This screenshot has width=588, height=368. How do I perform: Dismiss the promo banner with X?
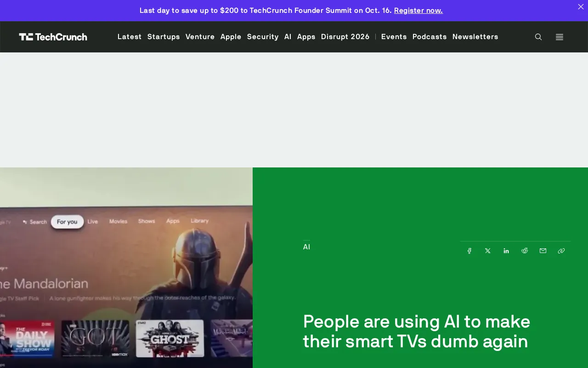(x=581, y=6)
